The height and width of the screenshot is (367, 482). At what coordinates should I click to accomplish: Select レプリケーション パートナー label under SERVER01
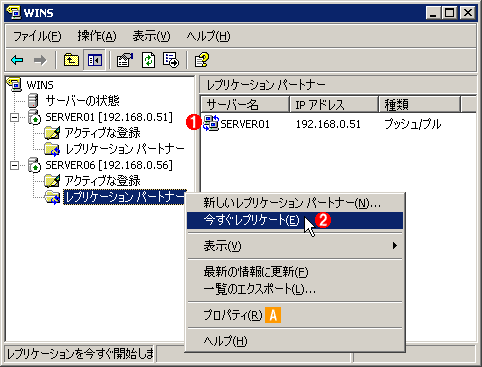pos(124,149)
